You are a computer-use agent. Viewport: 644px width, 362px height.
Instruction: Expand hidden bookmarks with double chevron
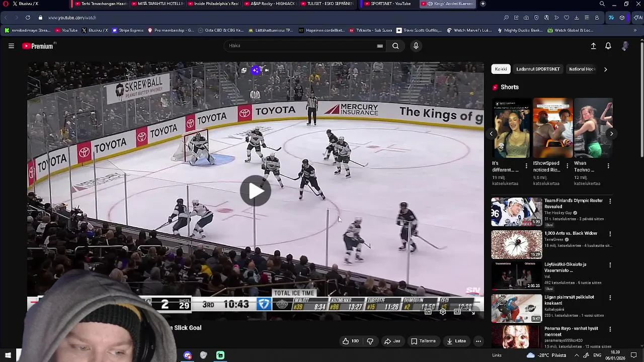point(635,30)
